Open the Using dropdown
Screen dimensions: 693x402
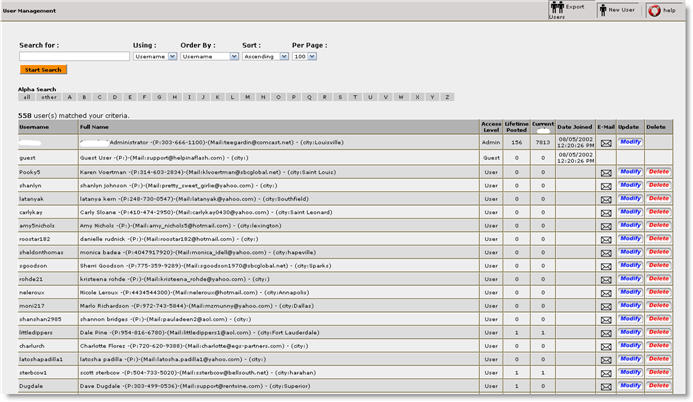pos(155,57)
